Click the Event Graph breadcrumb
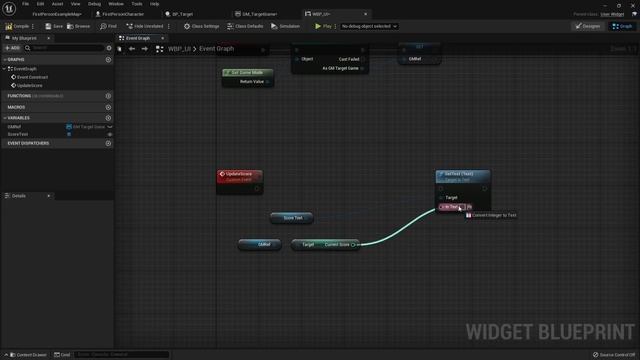 pyautogui.click(x=216, y=49)
